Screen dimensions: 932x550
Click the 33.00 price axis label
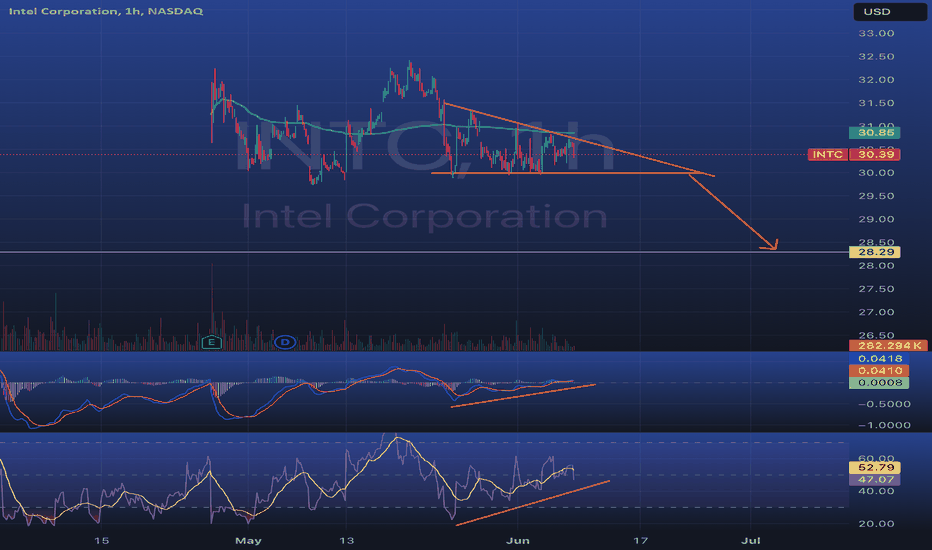[876, 33]
